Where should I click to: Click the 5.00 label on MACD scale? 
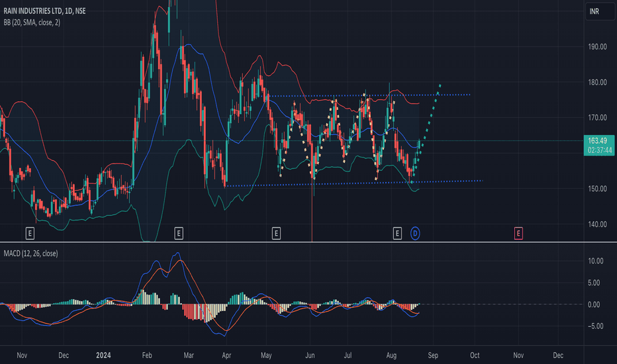[594, 283]
